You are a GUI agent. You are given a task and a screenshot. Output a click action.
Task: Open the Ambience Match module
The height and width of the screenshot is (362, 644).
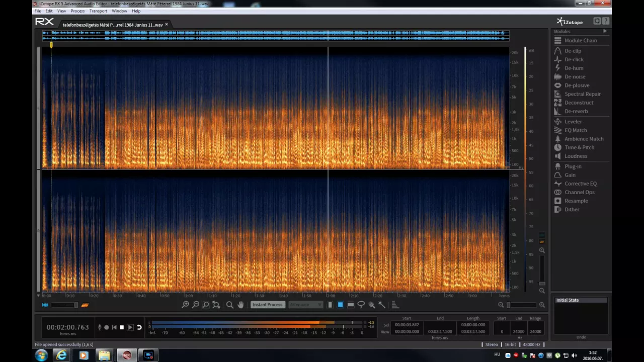pyautogui.click(x=579, y=139)
